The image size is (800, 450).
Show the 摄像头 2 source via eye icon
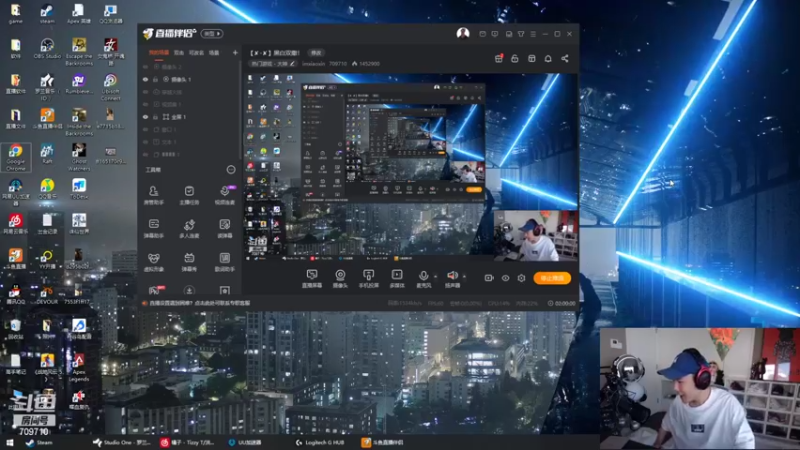pos(145,67)
